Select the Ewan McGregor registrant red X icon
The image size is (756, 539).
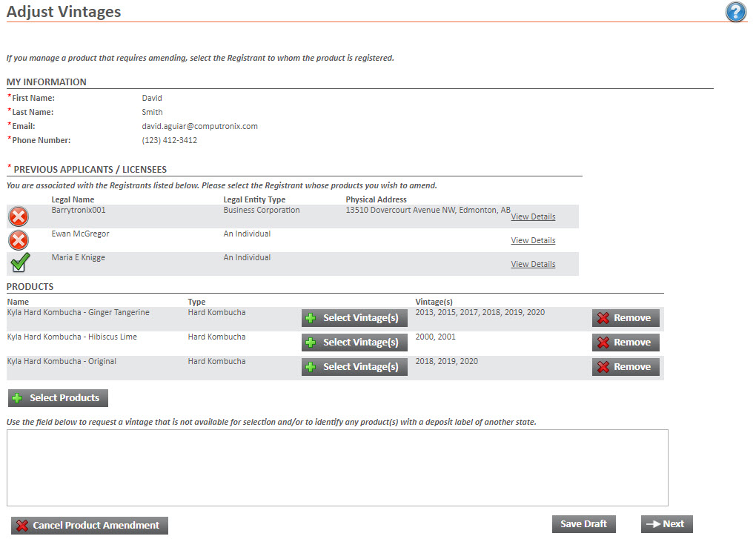click(x=19, y=240)
